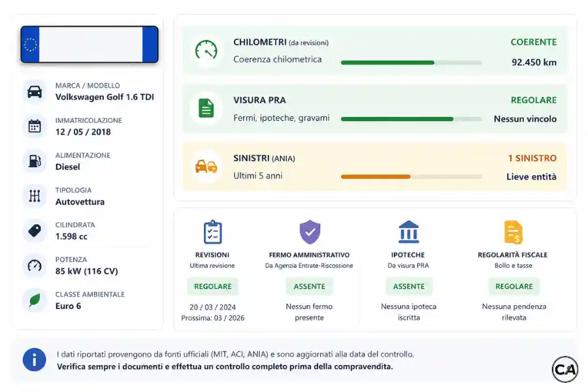Screen dimensions: 588x392
Task: Click the VISURA PRA heading
Action: [259, 100]
